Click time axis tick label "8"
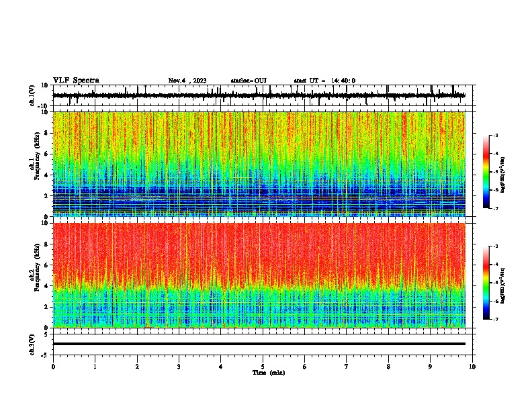The width and height of the screenshot is (532, 411). pyautogui.click(x=388, y=367)
